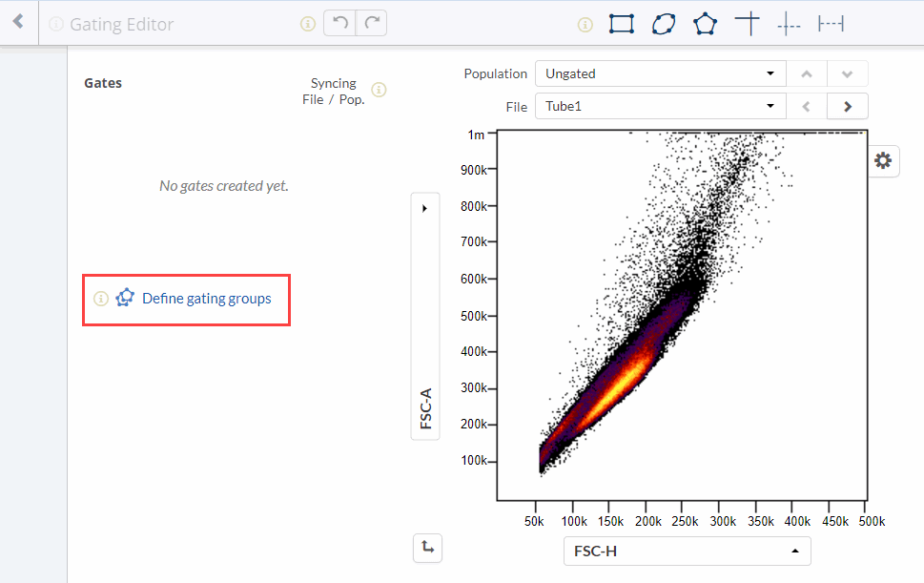Click info icon next to Syncing
This screenshot has width=924, height=583.
pyautogui.click(x=379, y=90)
